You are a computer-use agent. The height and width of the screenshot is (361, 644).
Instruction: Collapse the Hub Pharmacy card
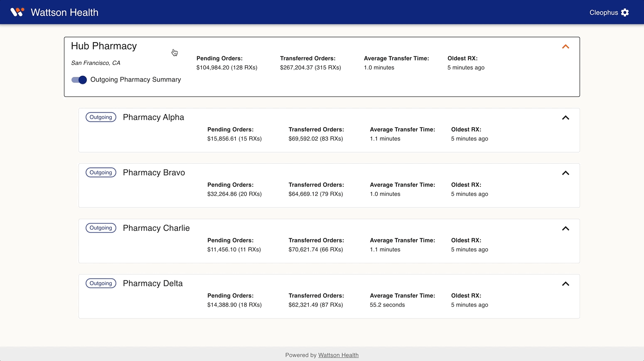click(565, 47)
